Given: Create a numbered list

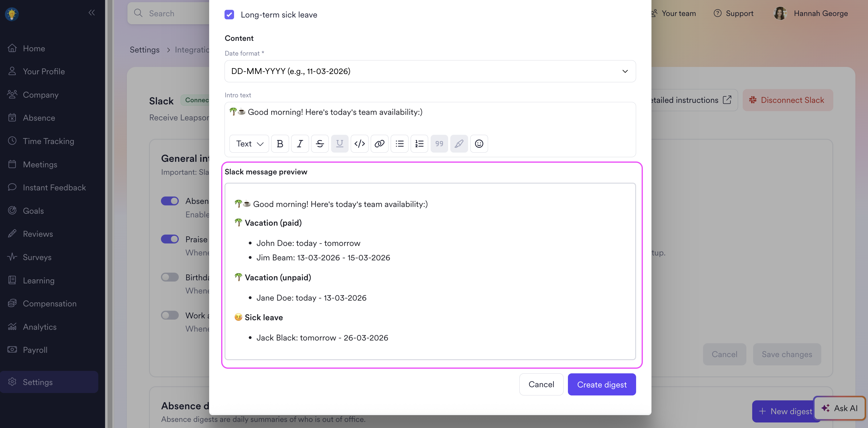Looking at the screenshot, I should point(419,144).
